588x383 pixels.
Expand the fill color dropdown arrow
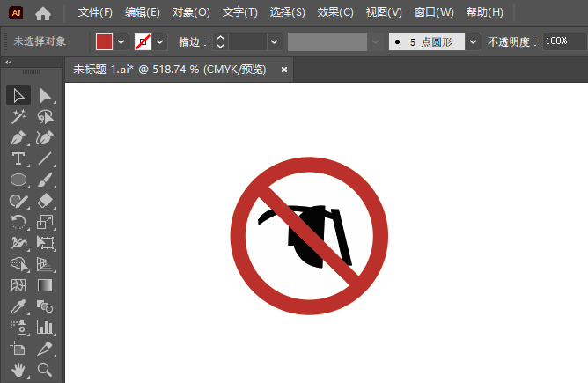click(x=121, y=41)
